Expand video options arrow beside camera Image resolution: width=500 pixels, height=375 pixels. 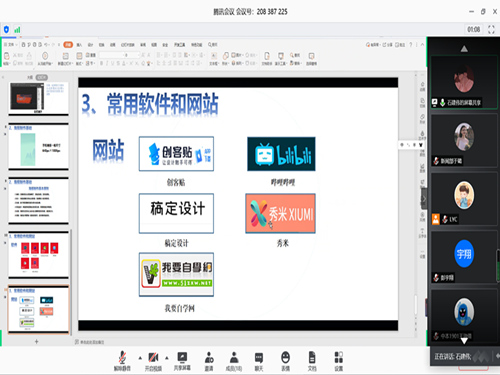(167, 358)
